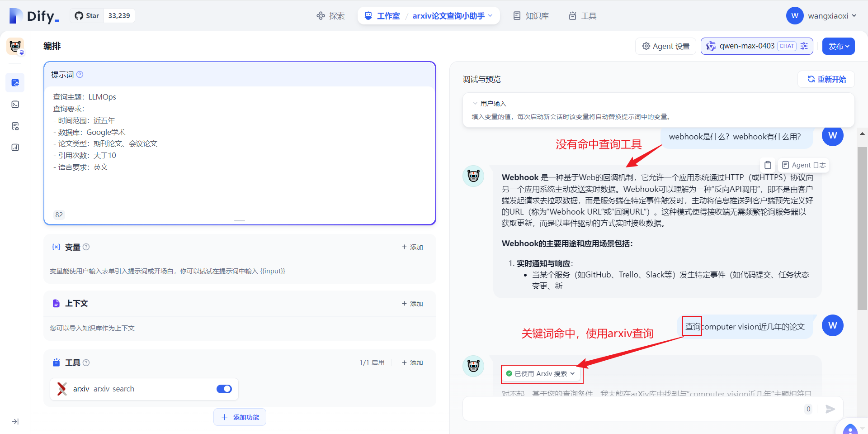Viewport: 868px width, 434px height.
Task: Click 重新开始 restart button
Action: point(826,79)
